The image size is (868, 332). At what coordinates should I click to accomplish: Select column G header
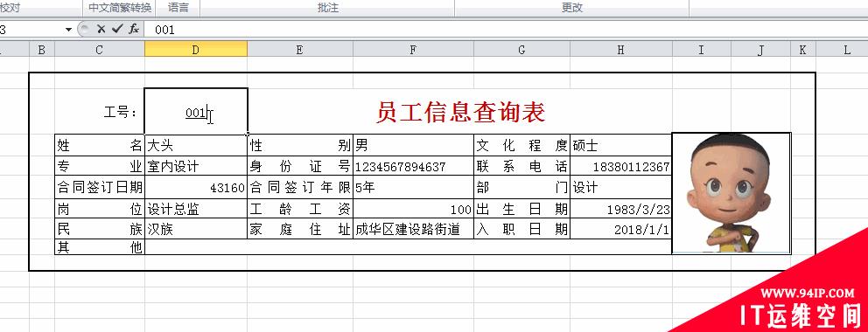[x=521, y=50]
